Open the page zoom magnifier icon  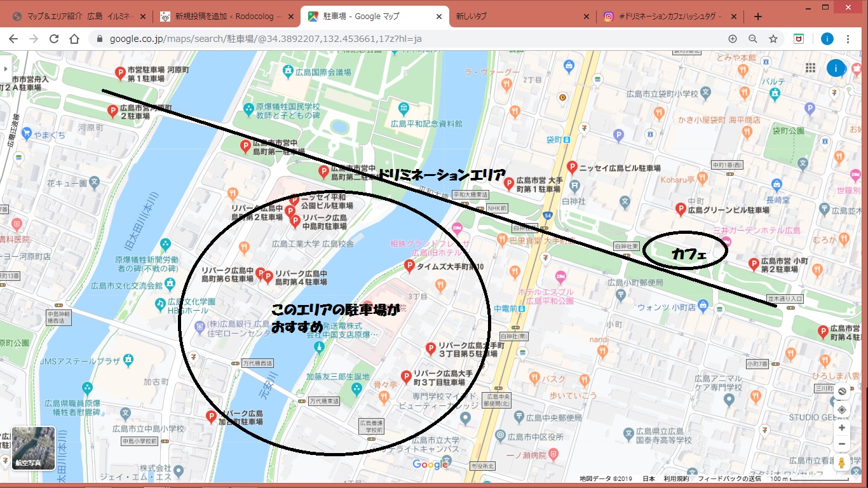click(753, 39)
